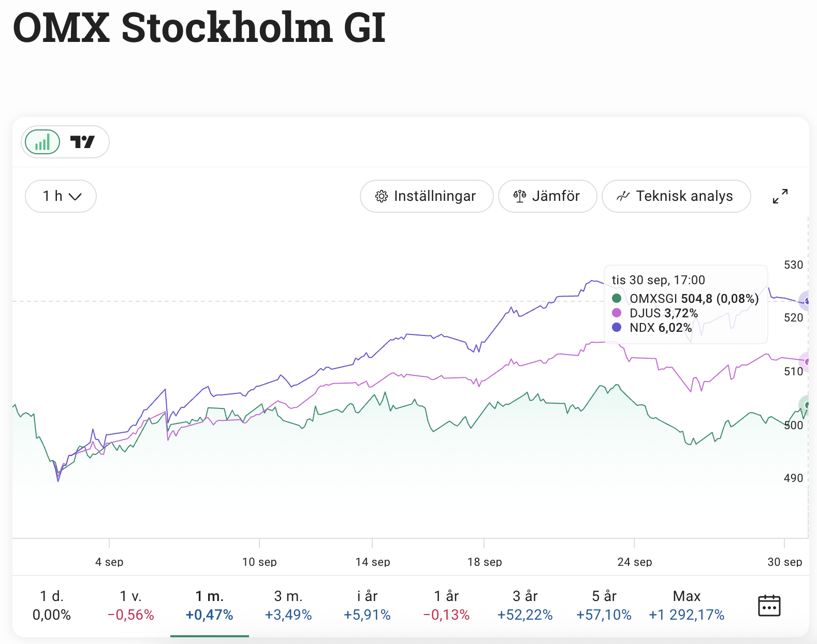Show the i år year-to-date period
Image resolution: width=817 pixels, height=644 pixels.
(x=367, y=605)
